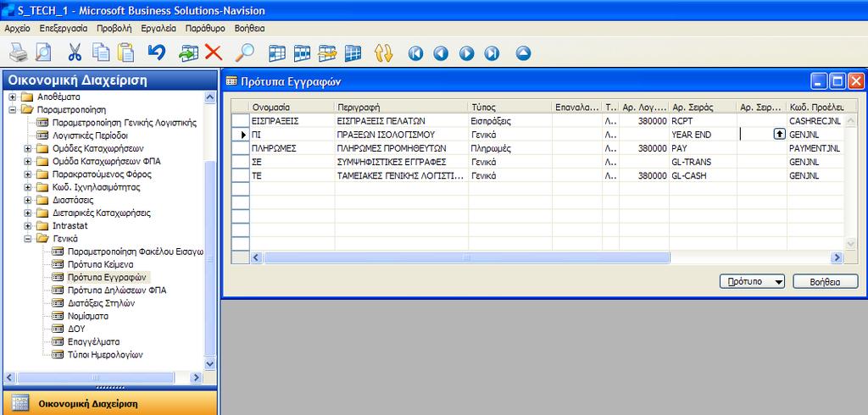Viewport: 868px width, 415px height.
Task: Go to the next record
Action: (x=467, y=53)
